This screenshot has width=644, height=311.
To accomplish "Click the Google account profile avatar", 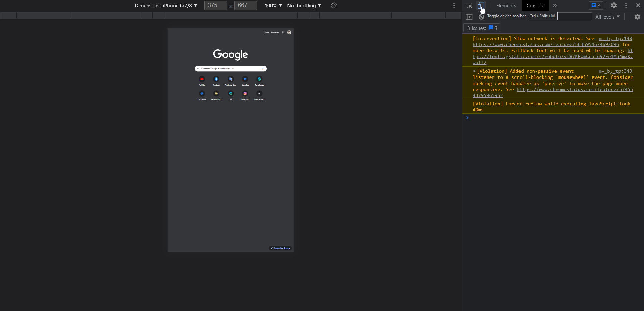I will click(x=289, y=32).
